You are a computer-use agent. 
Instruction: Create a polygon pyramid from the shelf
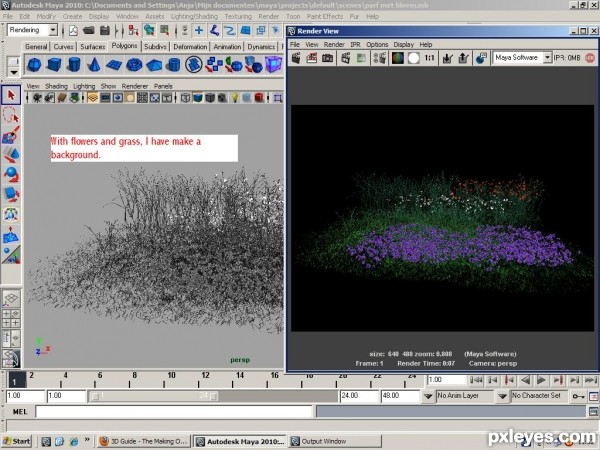(154, 65)
